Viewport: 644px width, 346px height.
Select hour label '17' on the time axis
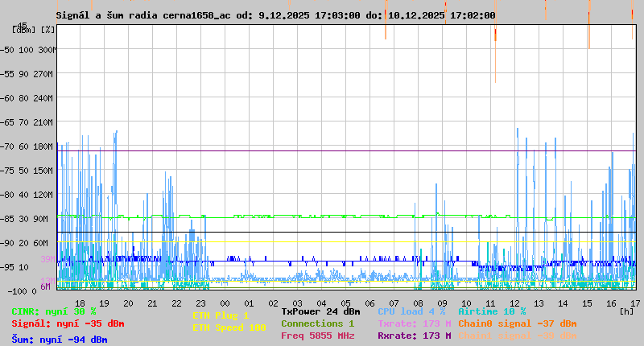click(x=635, y=303)
